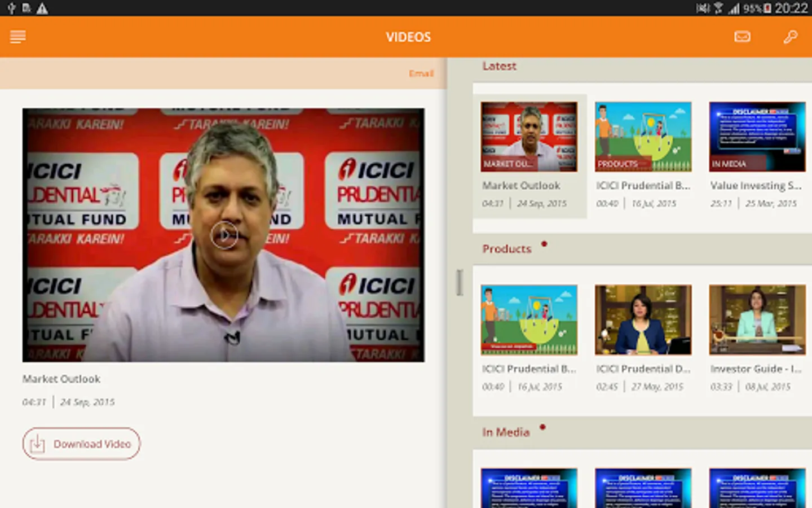Select the Products section heading
The height and width of the screenshot is (508, 812).
pos(506,249)
